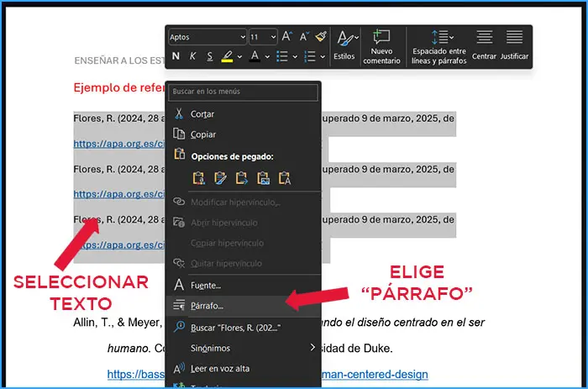Click the Centrar alignment icon
This screenshot has width=588, height=389.
[484, 45]
